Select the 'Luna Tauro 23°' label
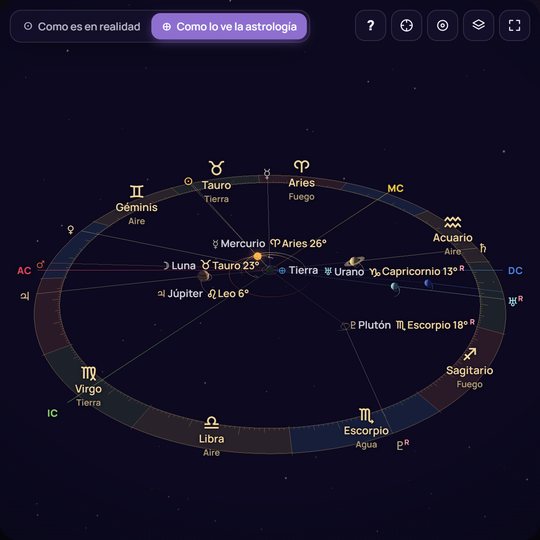Viewport: 540px width, 540px height. [x=211, y=266]
